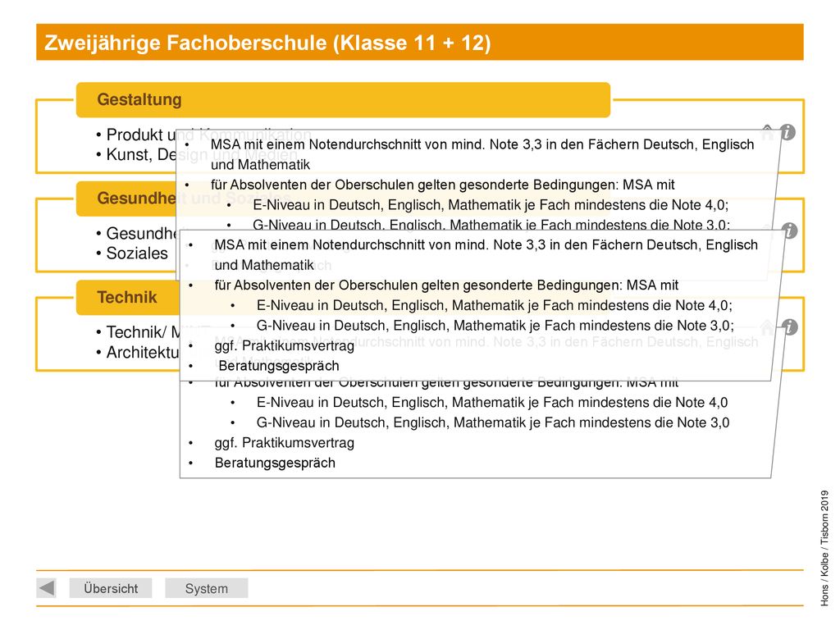
Task: Click the info icon for Gesundheit und Soziales
Action: point(790,231)
